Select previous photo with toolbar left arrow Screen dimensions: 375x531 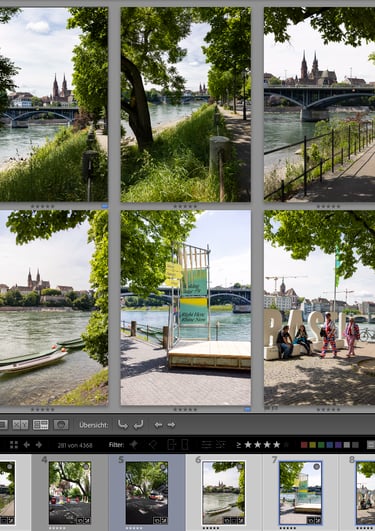(x=158, y=425)
